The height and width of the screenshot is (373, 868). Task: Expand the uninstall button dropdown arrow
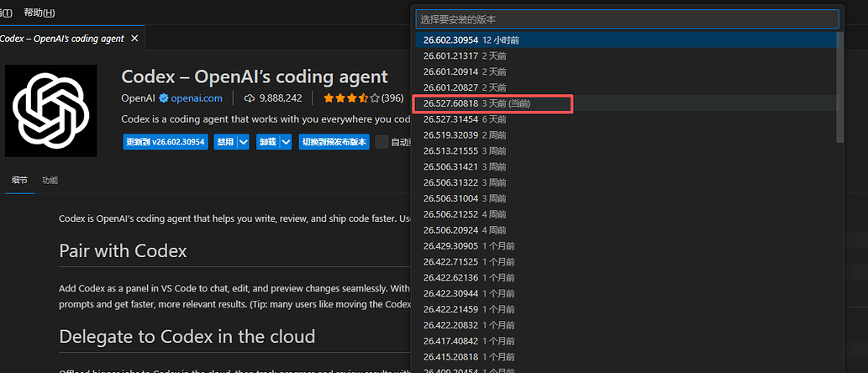(286, 142)
